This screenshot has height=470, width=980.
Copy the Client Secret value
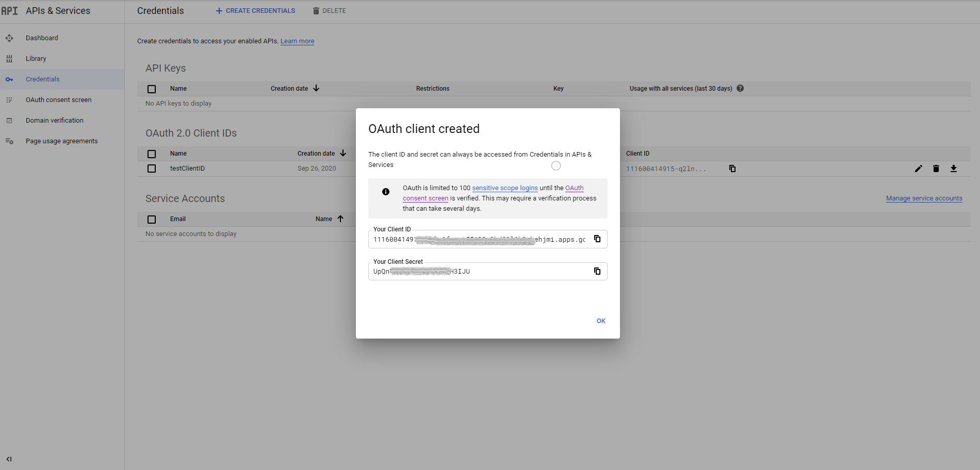tap(597, 272)
